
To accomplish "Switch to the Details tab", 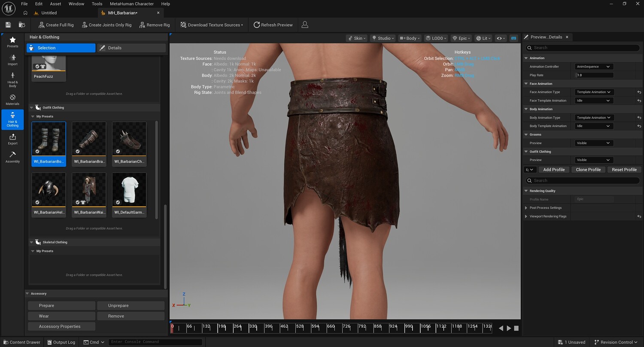I will [131, 48].
